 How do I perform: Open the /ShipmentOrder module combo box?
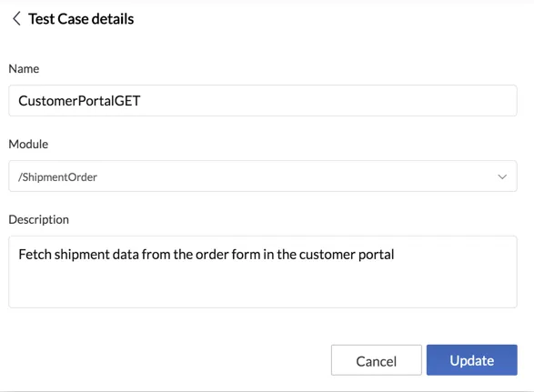pos(263,176)
